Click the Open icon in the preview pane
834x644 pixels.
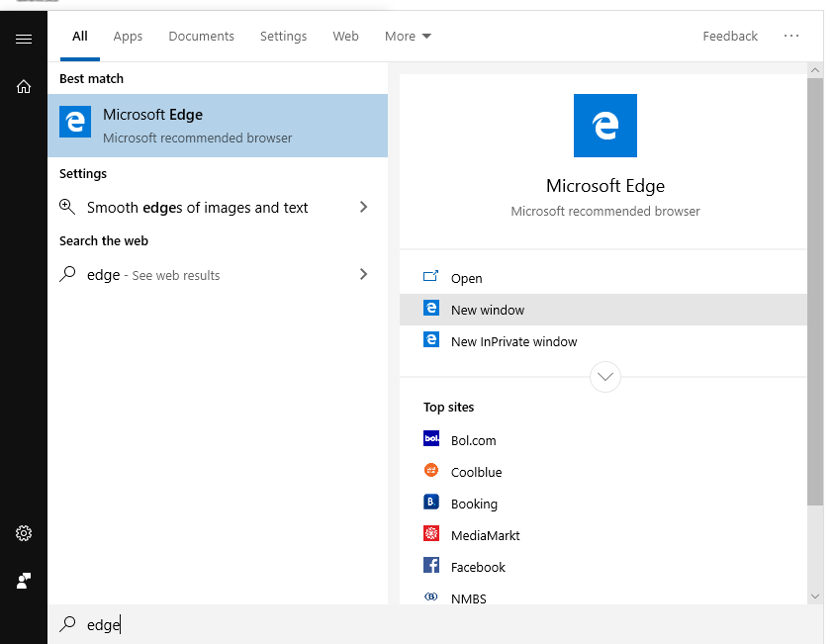[430, 276]
